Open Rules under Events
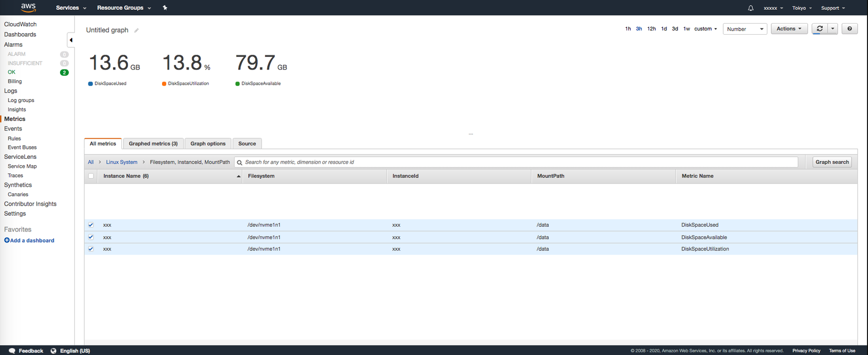 click(x=14, y=139)
